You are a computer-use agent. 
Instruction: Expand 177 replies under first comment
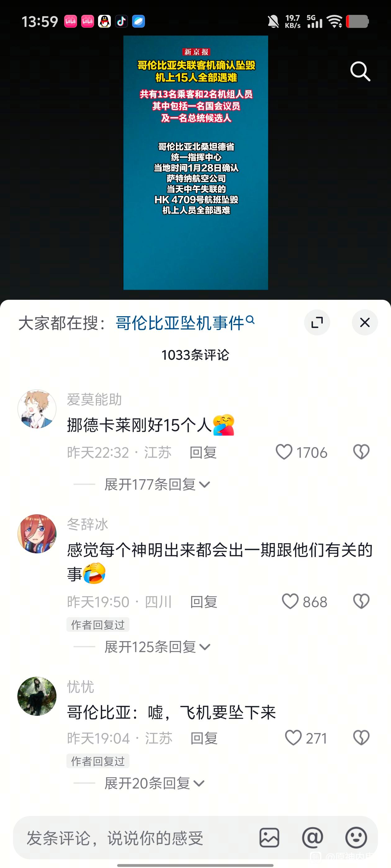[157, 485]
